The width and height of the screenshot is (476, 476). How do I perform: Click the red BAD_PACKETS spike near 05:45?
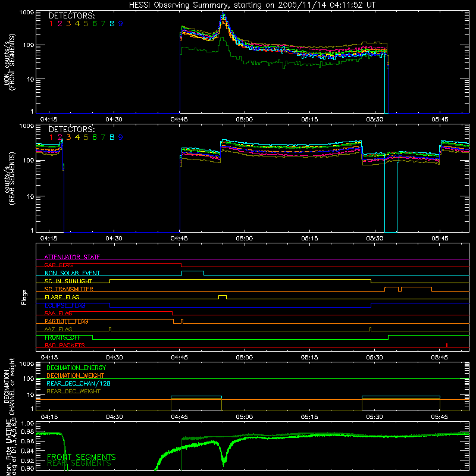[447, 345]
